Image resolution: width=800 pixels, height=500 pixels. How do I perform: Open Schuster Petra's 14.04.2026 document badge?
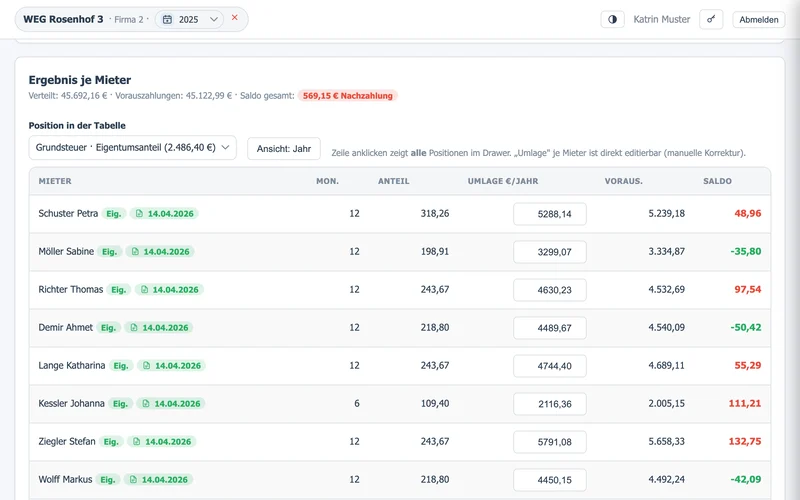(164, 213)
